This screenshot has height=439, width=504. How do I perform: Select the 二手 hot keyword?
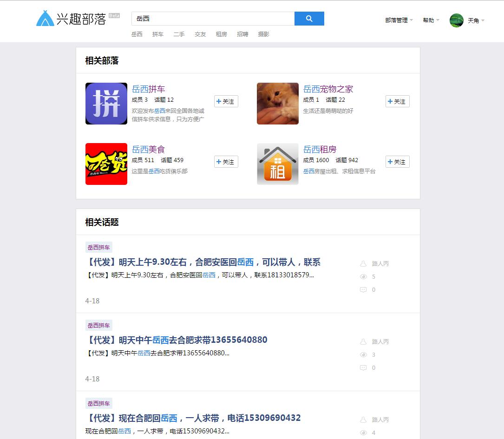(179, 34)
